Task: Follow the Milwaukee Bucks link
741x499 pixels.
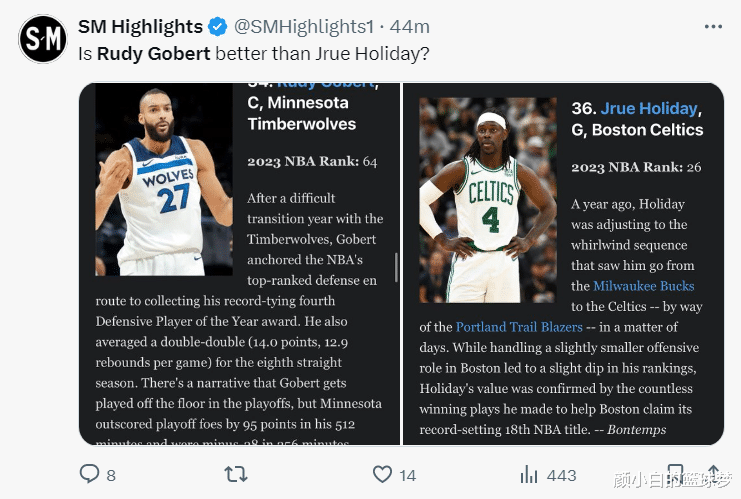Action: pos(643,286)
